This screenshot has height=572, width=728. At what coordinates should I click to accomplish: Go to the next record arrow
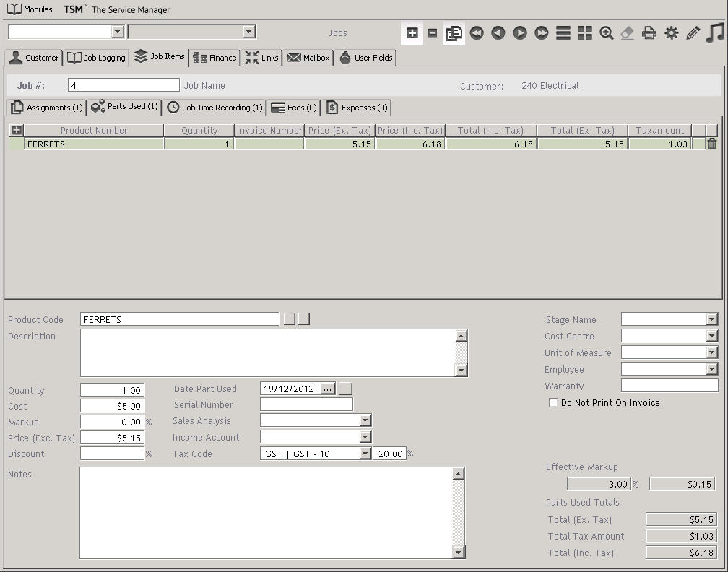[x=519, y=33]
